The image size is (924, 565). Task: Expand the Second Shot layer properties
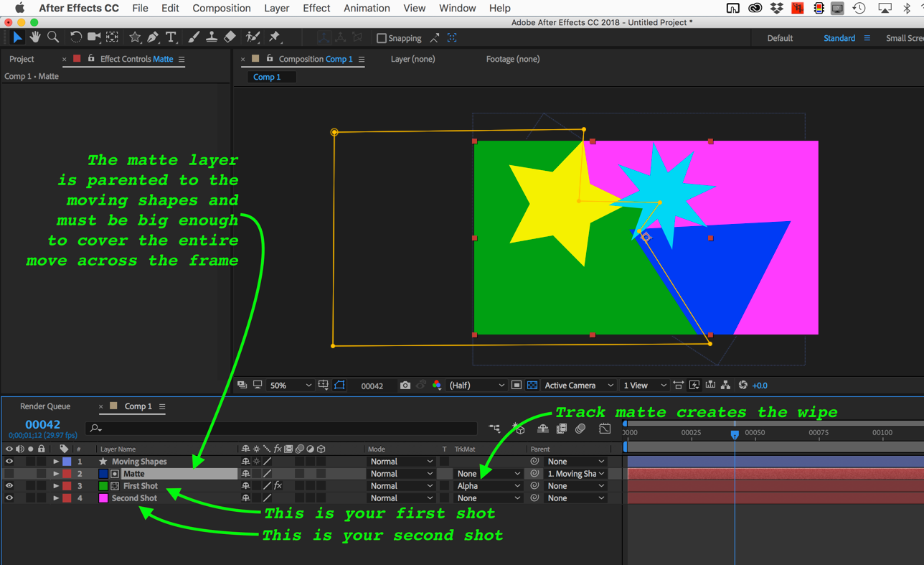coord(56,498)
